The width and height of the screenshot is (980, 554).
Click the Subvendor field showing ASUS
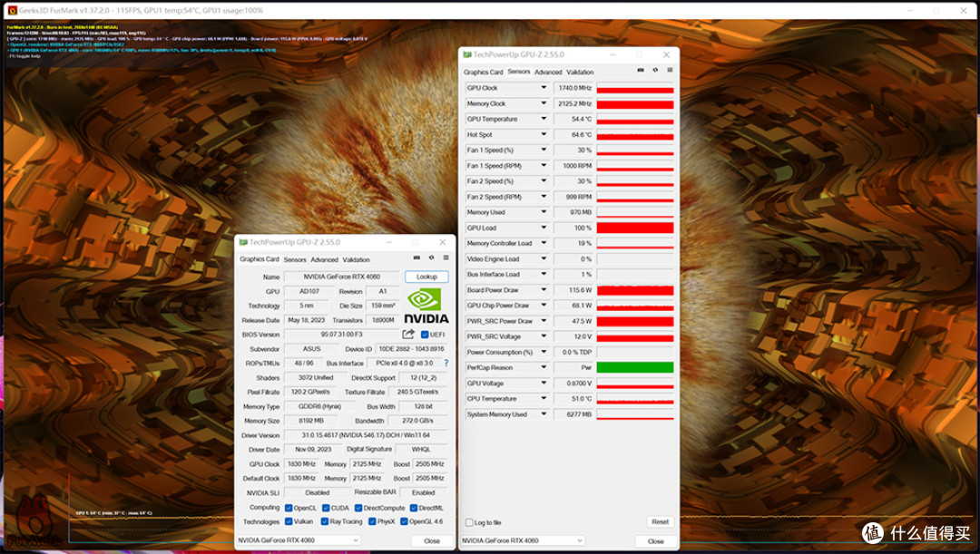[311, 349]
